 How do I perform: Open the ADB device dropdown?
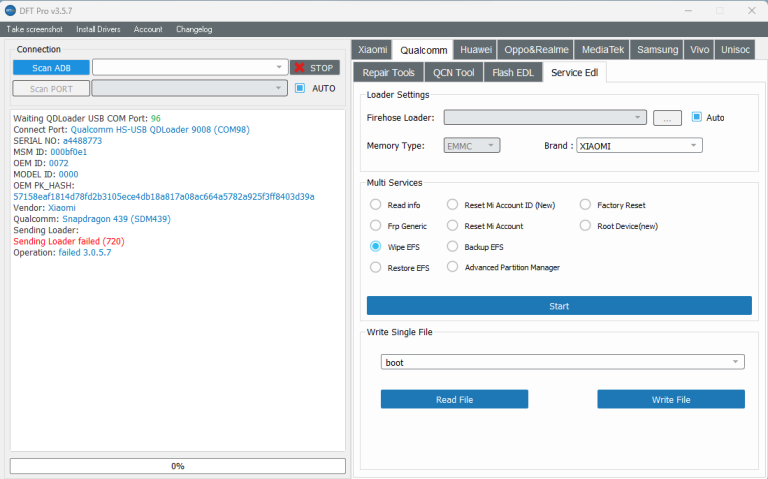point(190,67)
